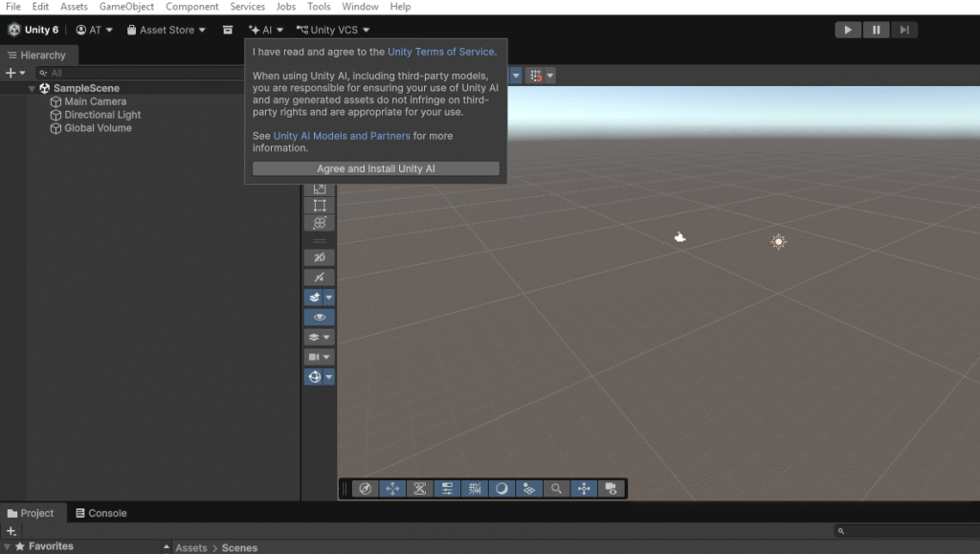Collapse the SampleScene tree node
Image resolution: width=980 pixels, height=554 pixels.
32,89
